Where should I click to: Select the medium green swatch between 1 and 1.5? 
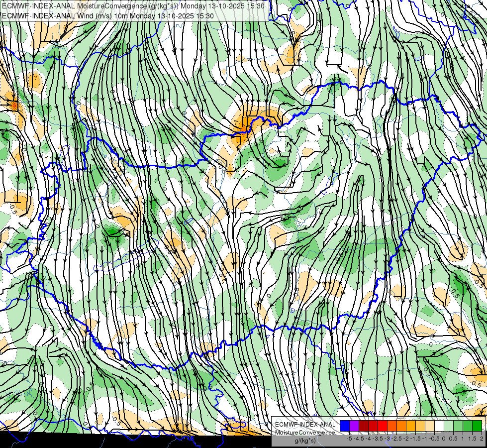point(468,426)
